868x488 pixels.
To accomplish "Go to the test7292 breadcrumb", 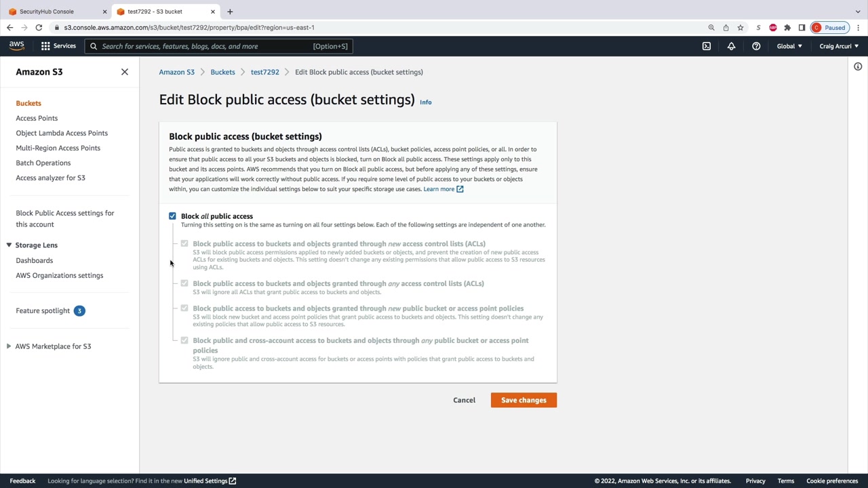I will (x=265, y=72).
